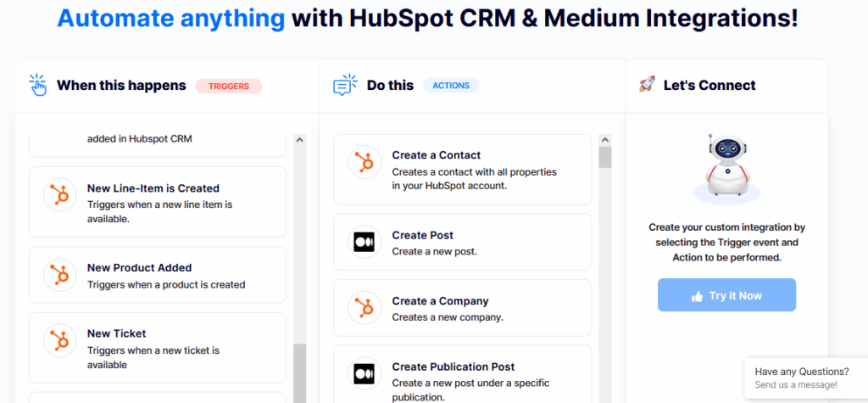Click HubSpot icon beside New Line-Item is Created

pos(59,196)
